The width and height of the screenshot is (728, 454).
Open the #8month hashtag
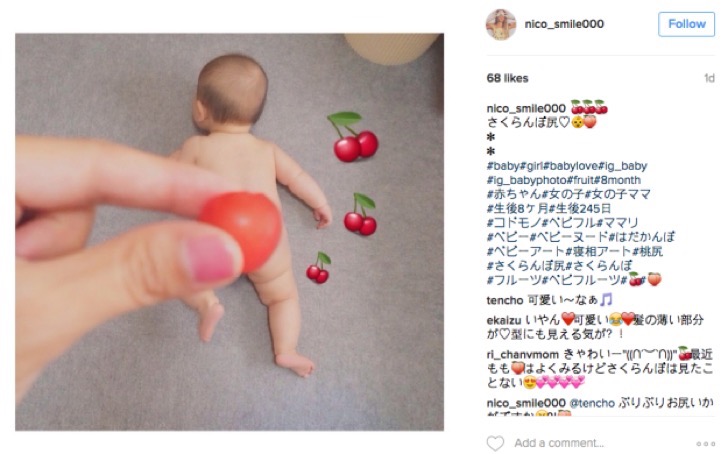(618, 180)
